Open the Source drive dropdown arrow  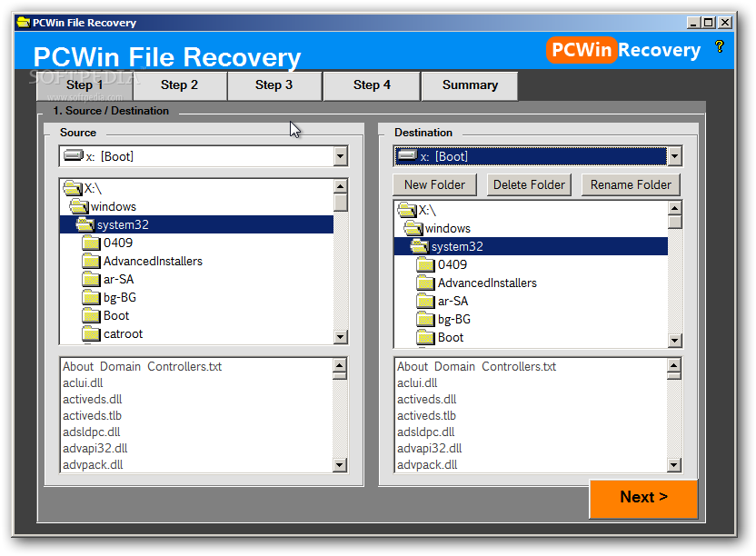pyautogui.click(x=340, y=156)
